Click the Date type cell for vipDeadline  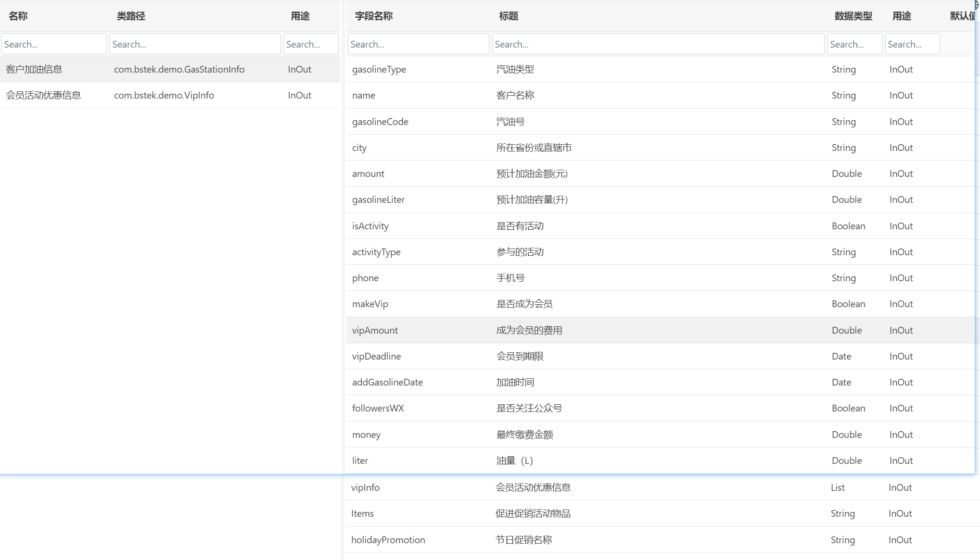click(x=841, y=356)
